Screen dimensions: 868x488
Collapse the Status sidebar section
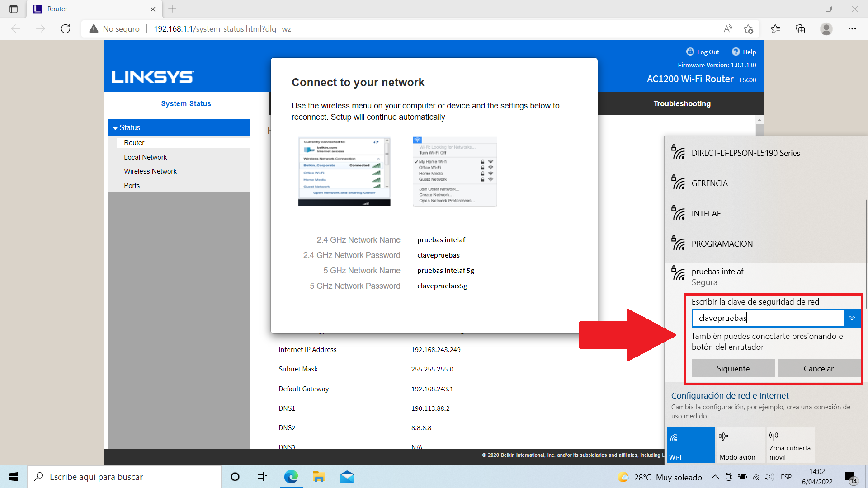[x=115, y=128]
